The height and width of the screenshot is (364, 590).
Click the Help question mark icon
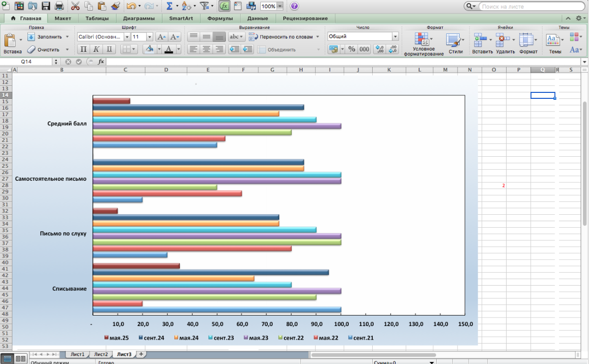294,6
